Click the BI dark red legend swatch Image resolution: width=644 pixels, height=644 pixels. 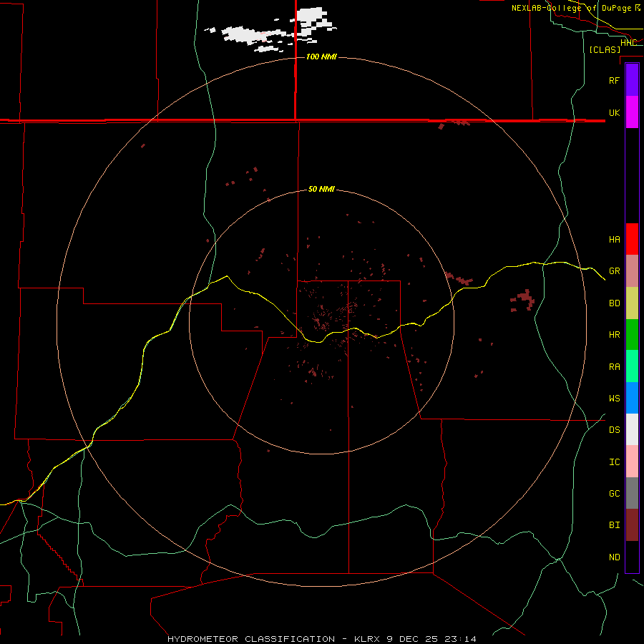coord(632,525)
